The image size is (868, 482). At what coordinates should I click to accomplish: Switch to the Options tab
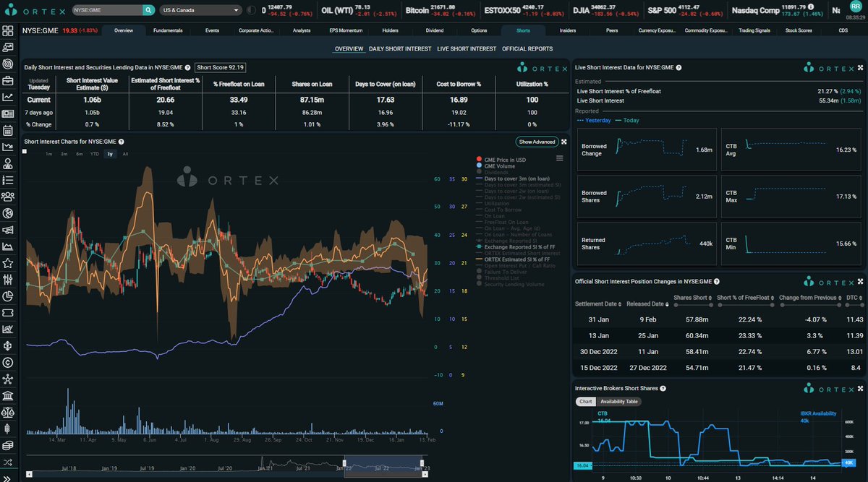click(479, 31)
